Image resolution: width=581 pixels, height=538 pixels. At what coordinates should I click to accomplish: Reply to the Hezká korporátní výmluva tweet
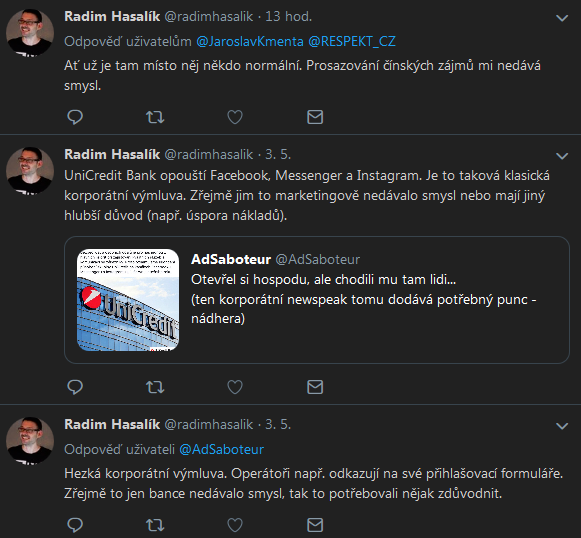point(75,525)
